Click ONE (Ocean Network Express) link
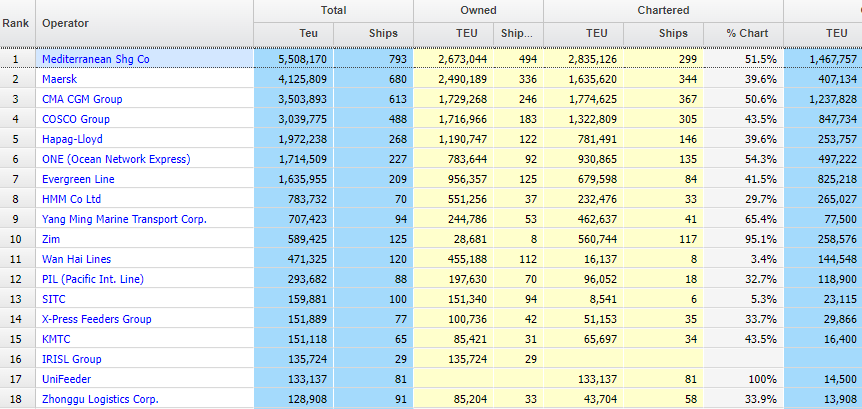Image resolution: width=862 pixels, height=409 pixels. coord(116,159)
